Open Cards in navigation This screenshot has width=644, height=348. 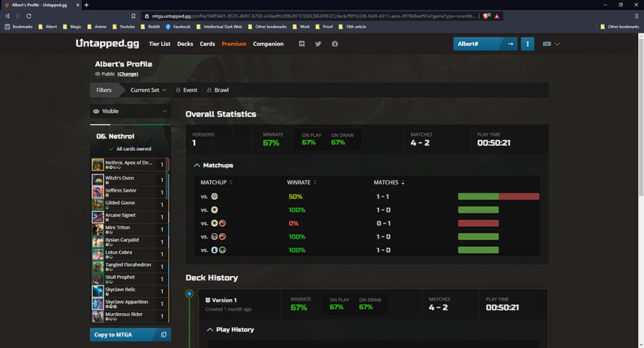coord(207,44)
